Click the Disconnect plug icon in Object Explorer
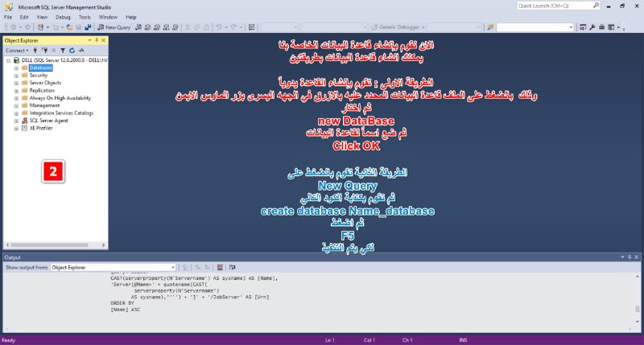644x345 pixels. [x=44, y=51]
